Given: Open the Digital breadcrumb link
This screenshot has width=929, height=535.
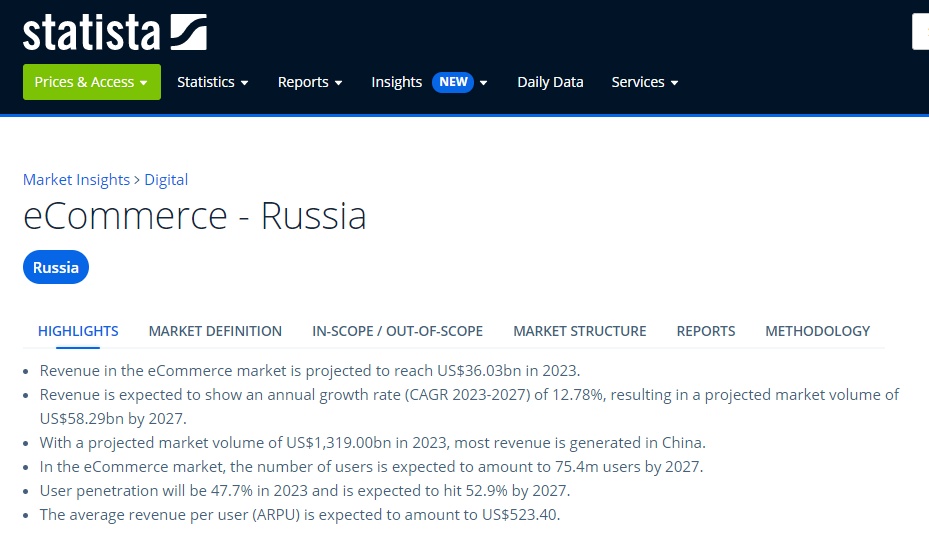Looking at the screenshot, I should point(166,180).
